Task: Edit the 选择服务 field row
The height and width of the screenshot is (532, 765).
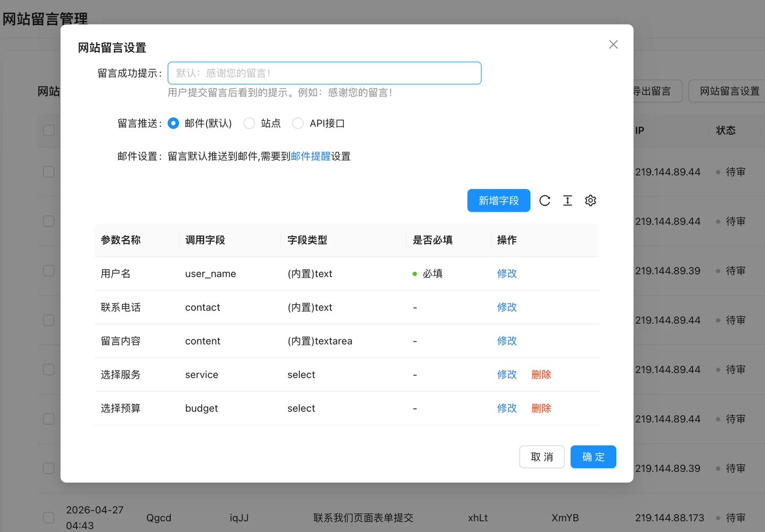Action: [x=507, y=374]
